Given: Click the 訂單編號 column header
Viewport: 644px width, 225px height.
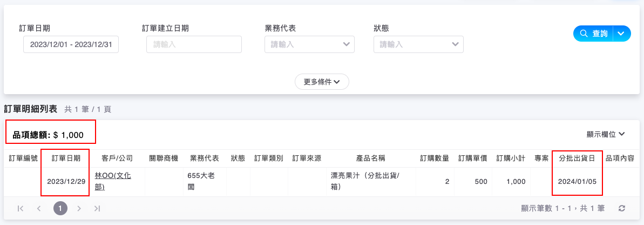Looking at the screenshot, I should coord(23,158).
